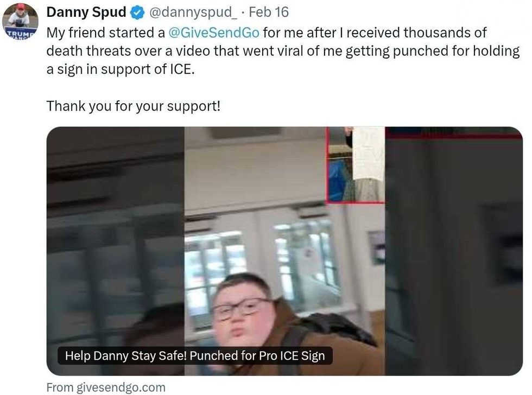532x395 pixels.
Task: Open the "Danny Spud" display name
Action: (86, 12)
